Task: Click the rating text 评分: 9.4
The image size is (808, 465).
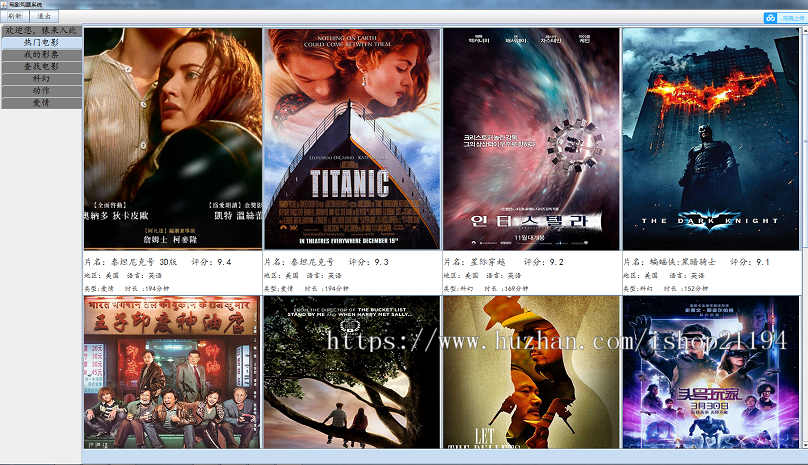Action: (211, 262)
